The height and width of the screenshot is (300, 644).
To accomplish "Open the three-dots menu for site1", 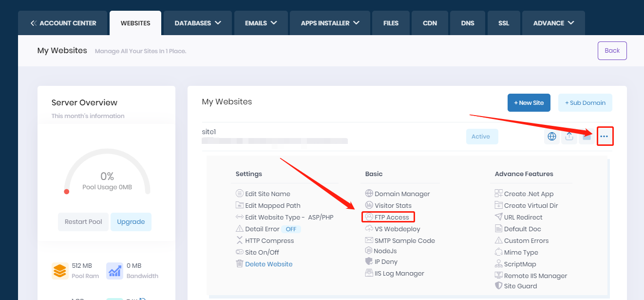I will 604,137.
